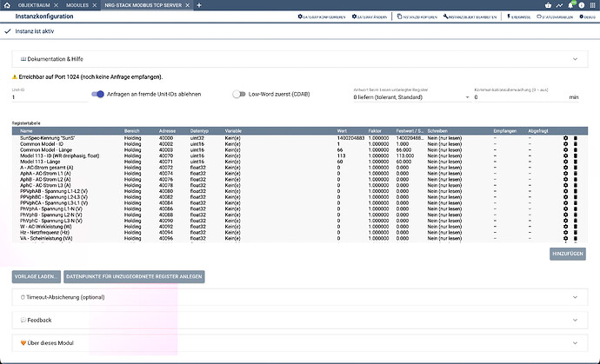Click the Instanz-ID kopieren icon

[x=399, y=17]
